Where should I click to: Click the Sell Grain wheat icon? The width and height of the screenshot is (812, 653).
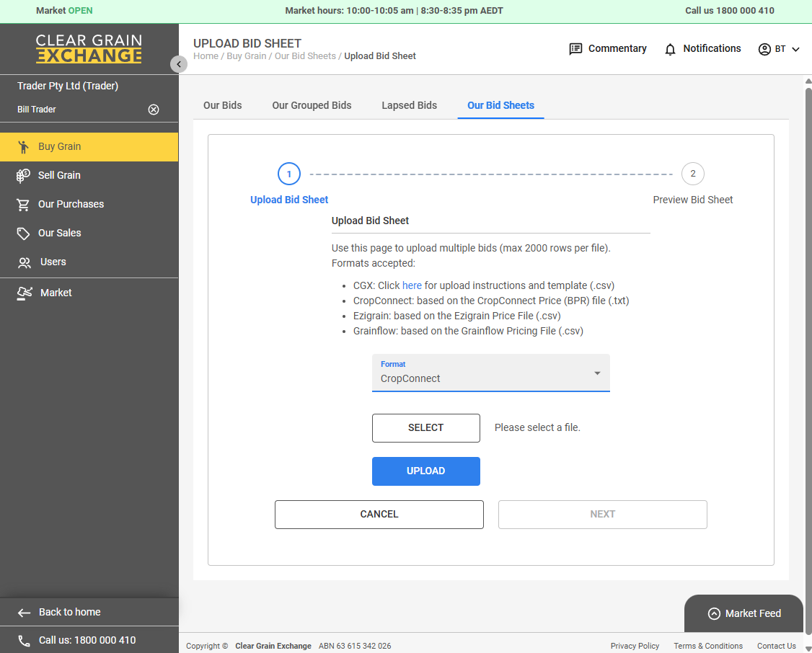coord(23,176)
